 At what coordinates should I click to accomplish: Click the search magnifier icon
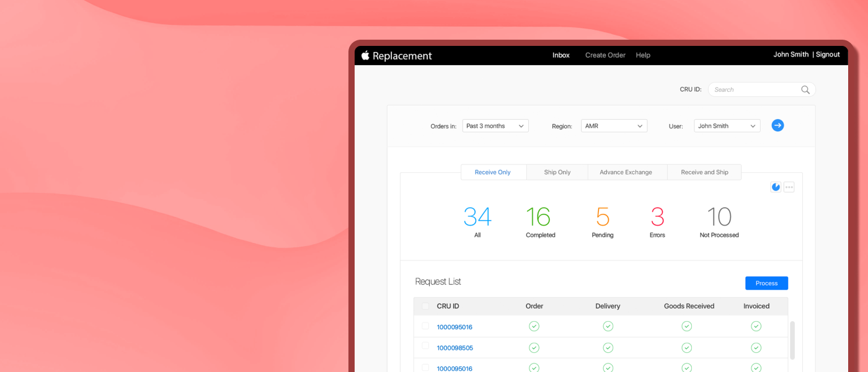click(x=805, y=90)
